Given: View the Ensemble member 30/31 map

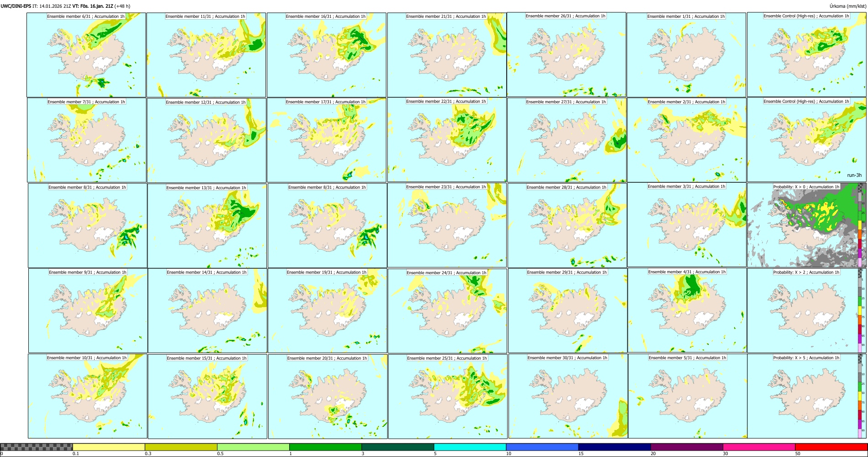Looking at the screenshot, I should click(568, 396).
